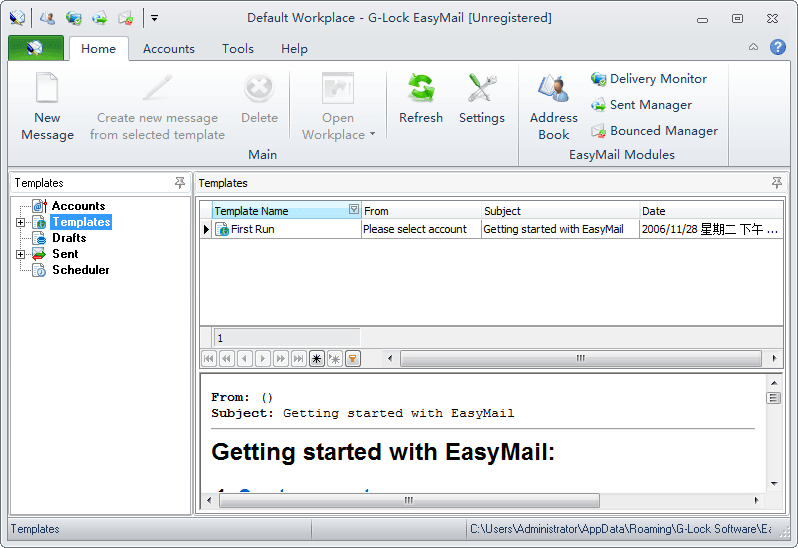Click the 2006/11/28 date cell
The image size is (798, 548).
(711, 229)
